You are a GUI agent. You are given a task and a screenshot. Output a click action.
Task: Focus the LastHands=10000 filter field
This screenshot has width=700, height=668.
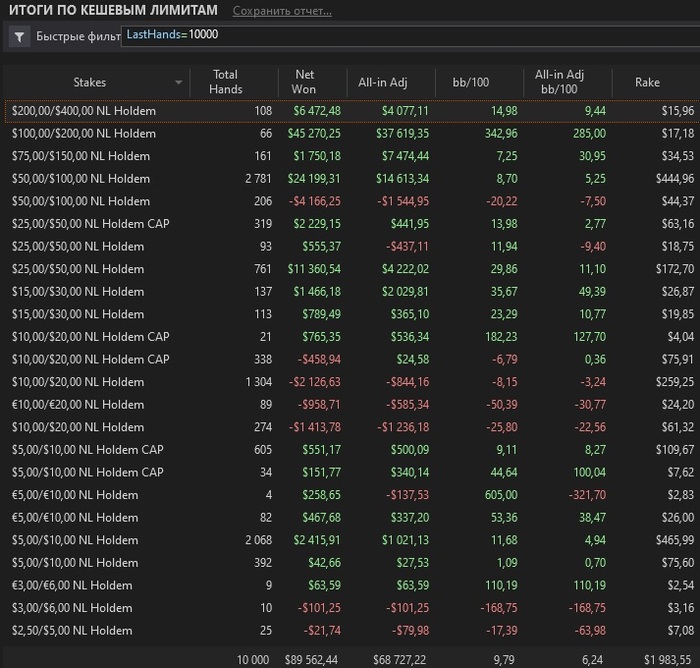[x=411, y=35]
